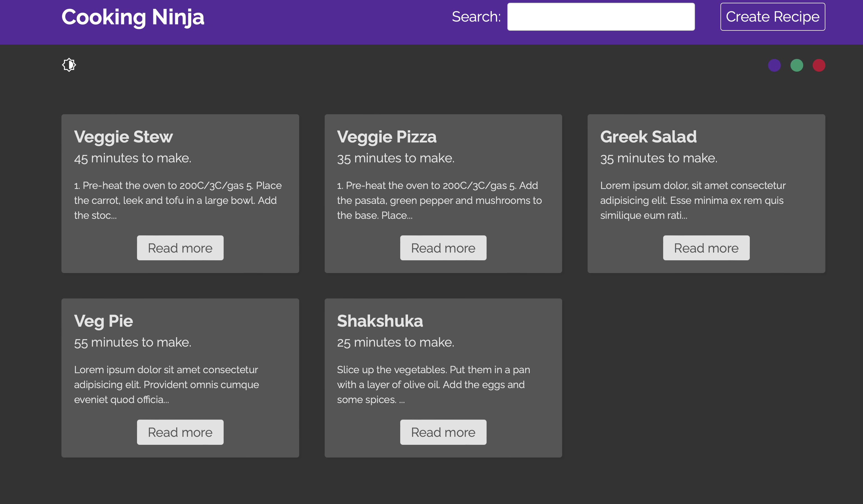Viewport: 863px width, 504px height.
Task: Click the Veg Pie card heading
Action: [104, 321]
